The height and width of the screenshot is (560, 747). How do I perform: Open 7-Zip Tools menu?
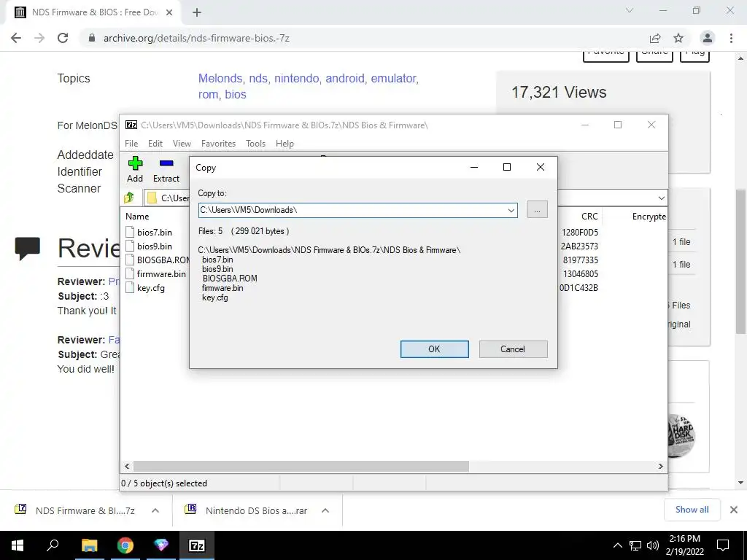[256, 144]
